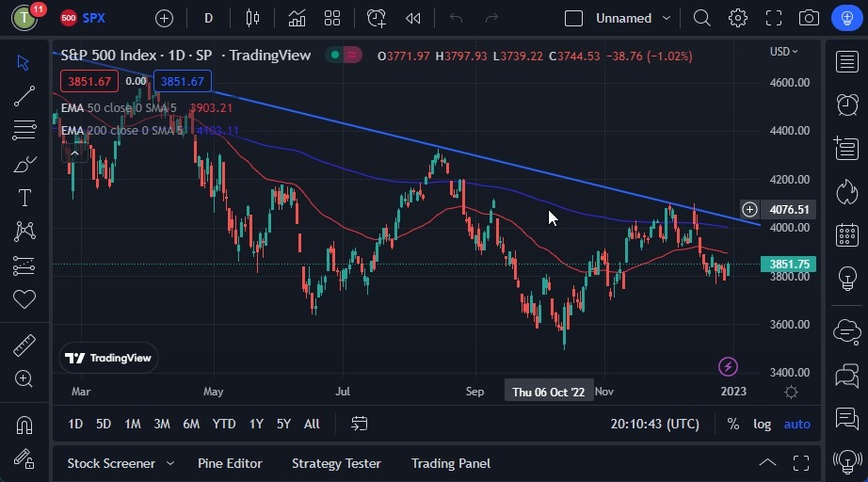Toggle auto scale mode
Screen dimensions: 868x482
tap(797, 425)
